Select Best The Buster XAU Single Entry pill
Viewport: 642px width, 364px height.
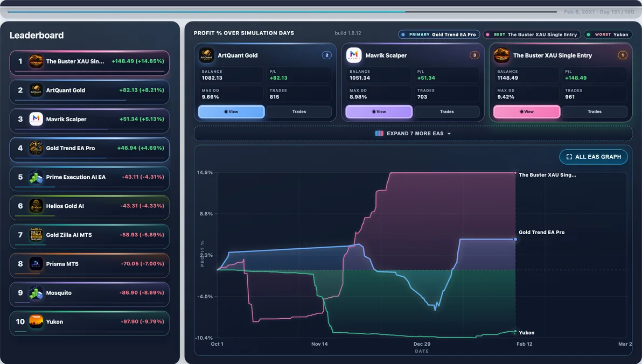point(532,34)
